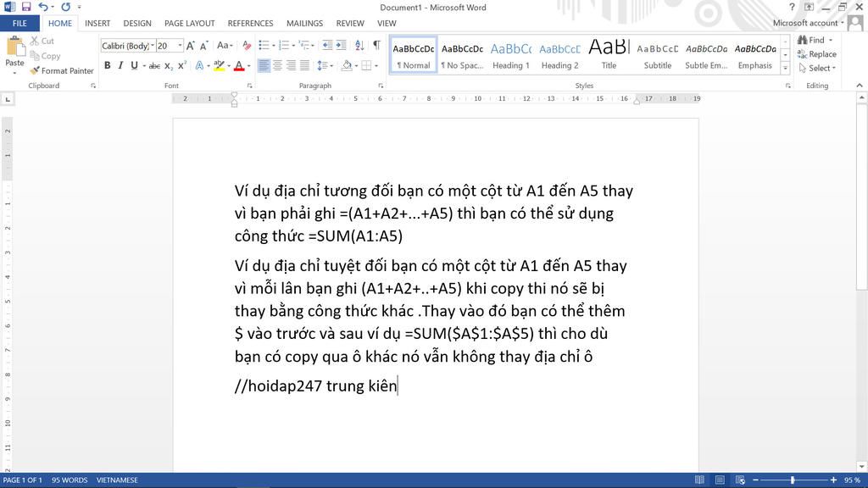Insert a bulleted list
This screenshot has width=868, height=488.
[264, 46]
